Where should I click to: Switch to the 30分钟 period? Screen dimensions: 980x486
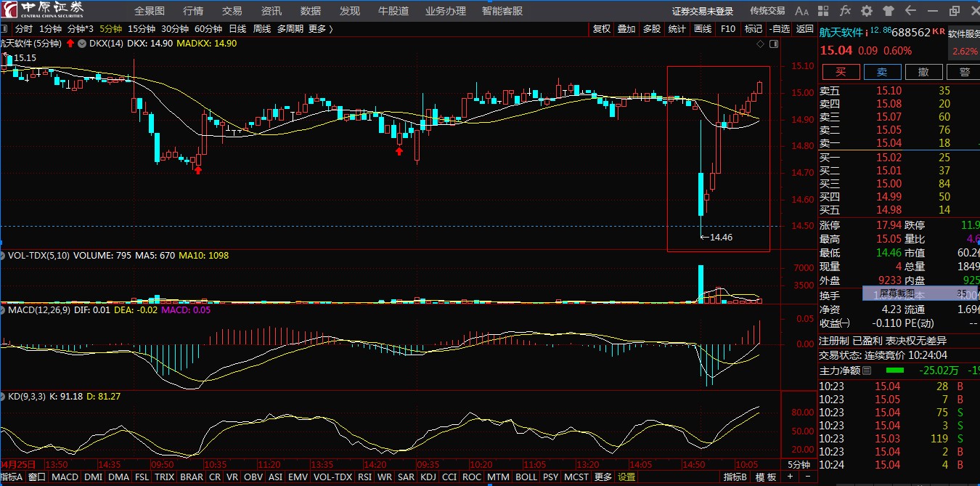[175, 29]
